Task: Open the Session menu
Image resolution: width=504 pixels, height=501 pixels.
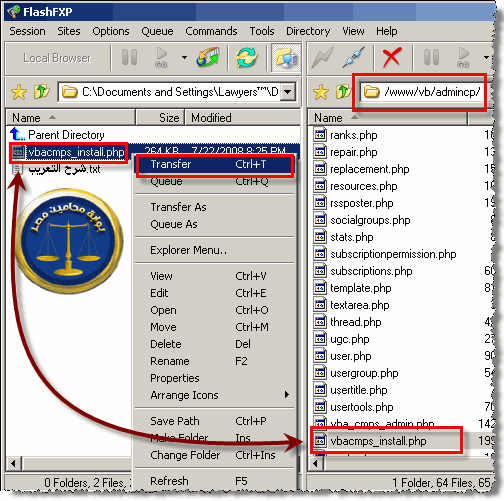Action: click(x=27, y=31)
